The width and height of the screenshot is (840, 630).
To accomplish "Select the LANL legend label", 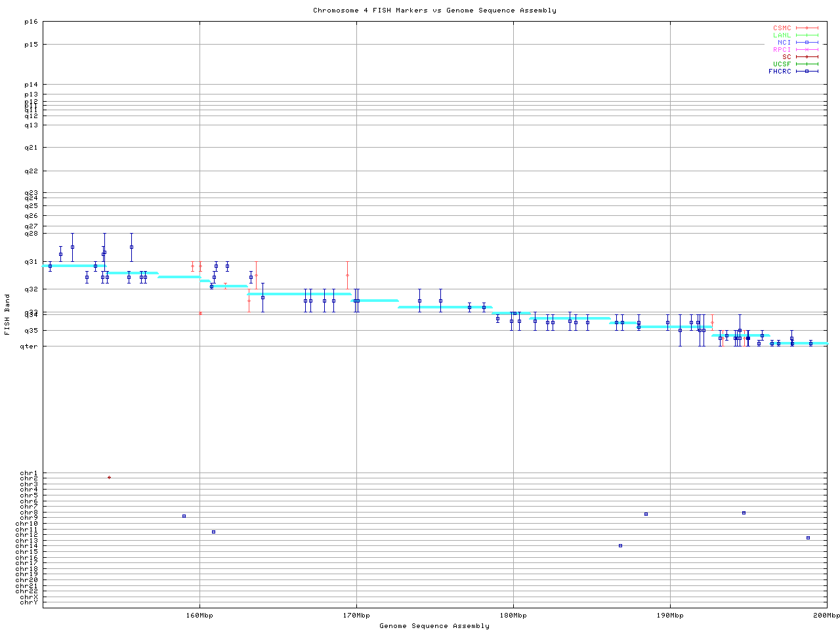I will (782, 35).
